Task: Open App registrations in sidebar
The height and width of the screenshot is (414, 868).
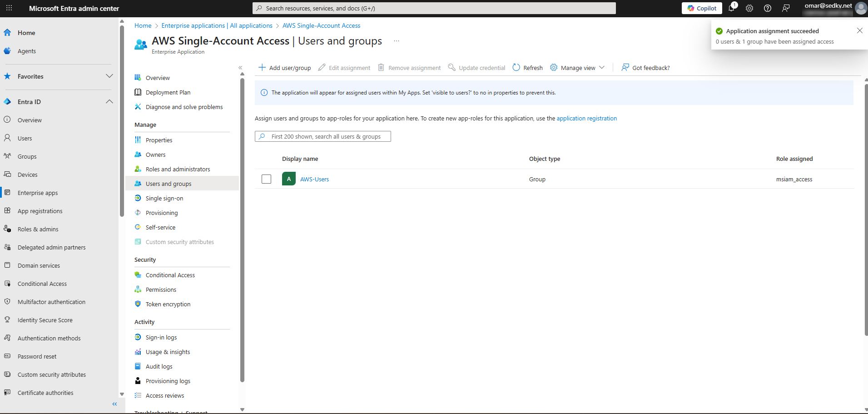Action: point(40,211)
